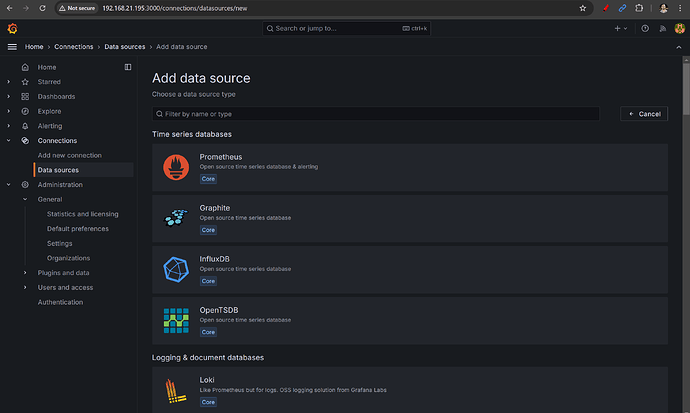Open Statistics and licensing menu item
This screenshot has height=413, width=690.
(82, 214)
